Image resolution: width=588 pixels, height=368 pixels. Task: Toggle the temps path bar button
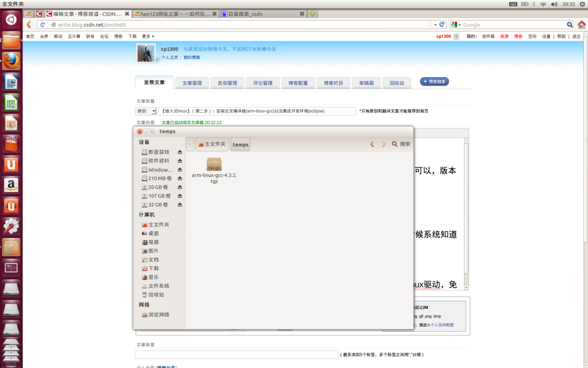coord(241,144)
